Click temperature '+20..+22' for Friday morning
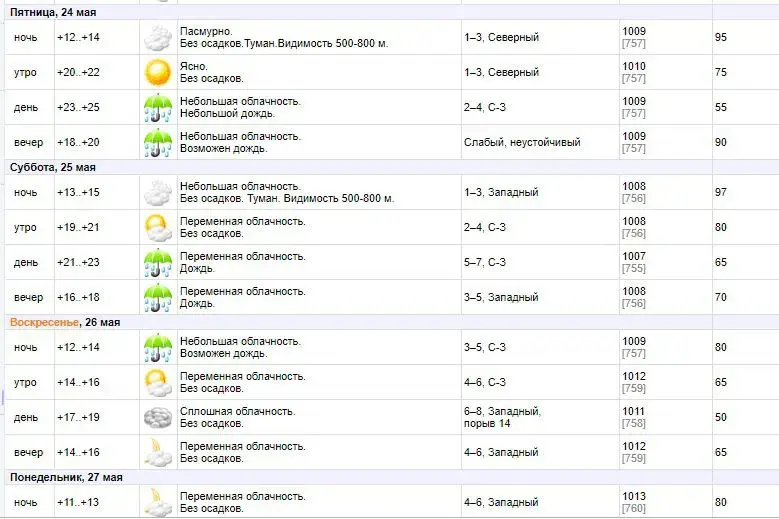 point(78,72)
